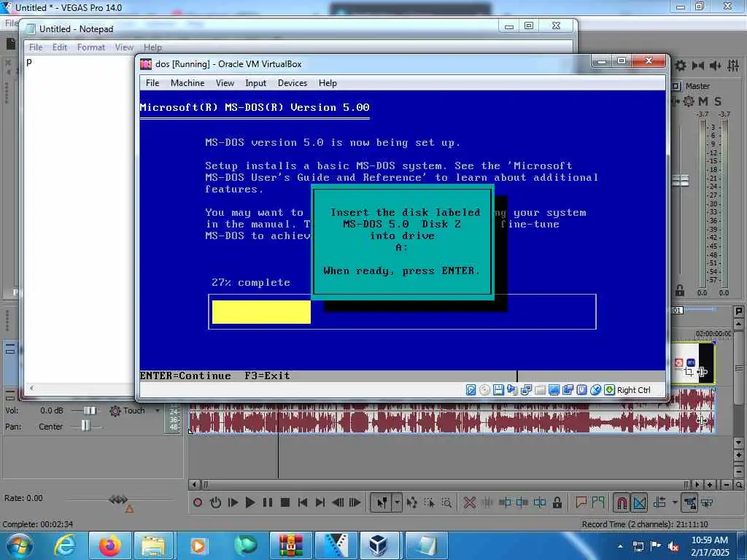The width and height of the screenshot is (747, 560).
Task: Select the Normal Edit tool
Action: click(x=382, y=502)
